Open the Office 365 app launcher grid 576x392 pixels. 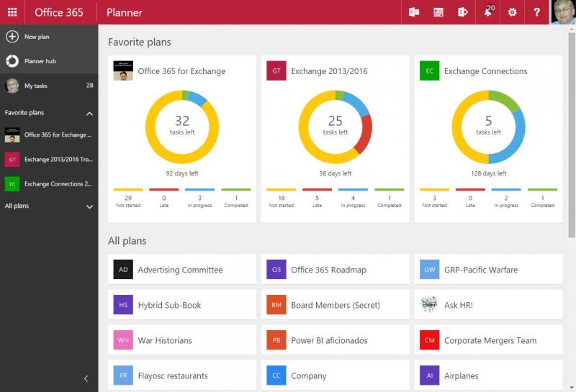12,12
